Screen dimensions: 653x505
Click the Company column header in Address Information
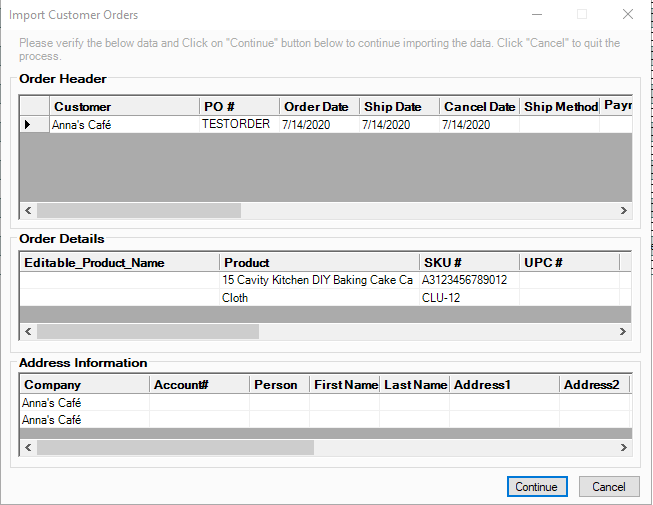pos(84,385)
